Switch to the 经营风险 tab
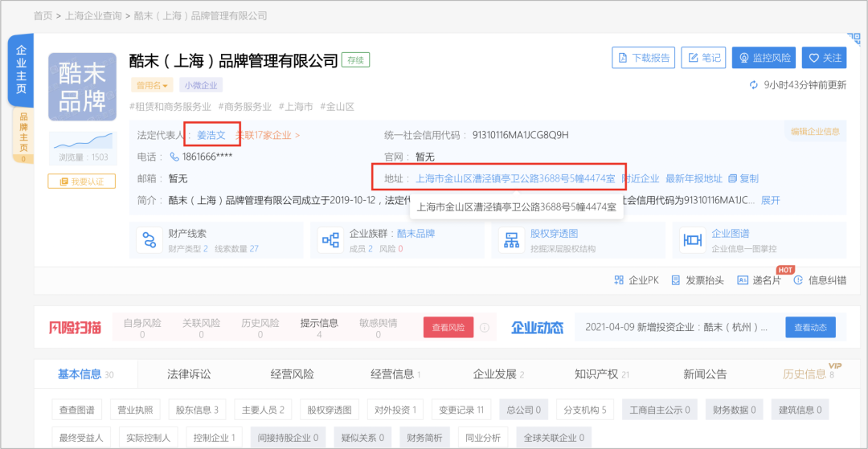This screenshot has width=868, height=449. point(293,374)
